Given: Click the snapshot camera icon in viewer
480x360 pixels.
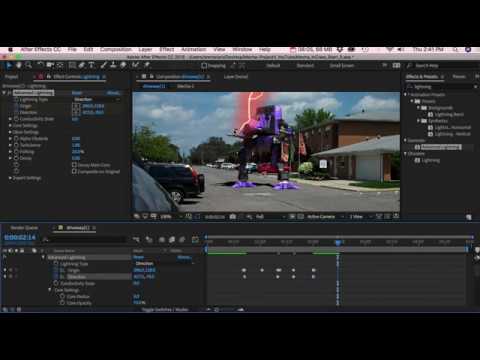Looking at the screenshot, I should 233,217.
